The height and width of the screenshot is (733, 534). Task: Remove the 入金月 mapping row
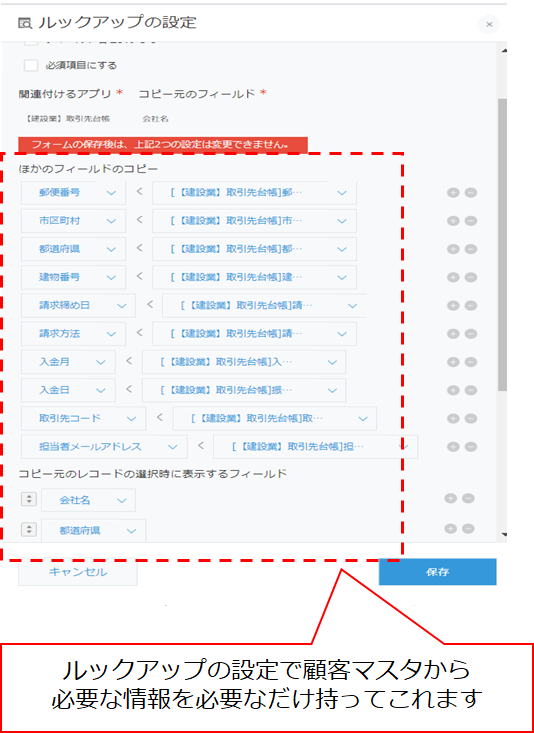pos(470,362)
